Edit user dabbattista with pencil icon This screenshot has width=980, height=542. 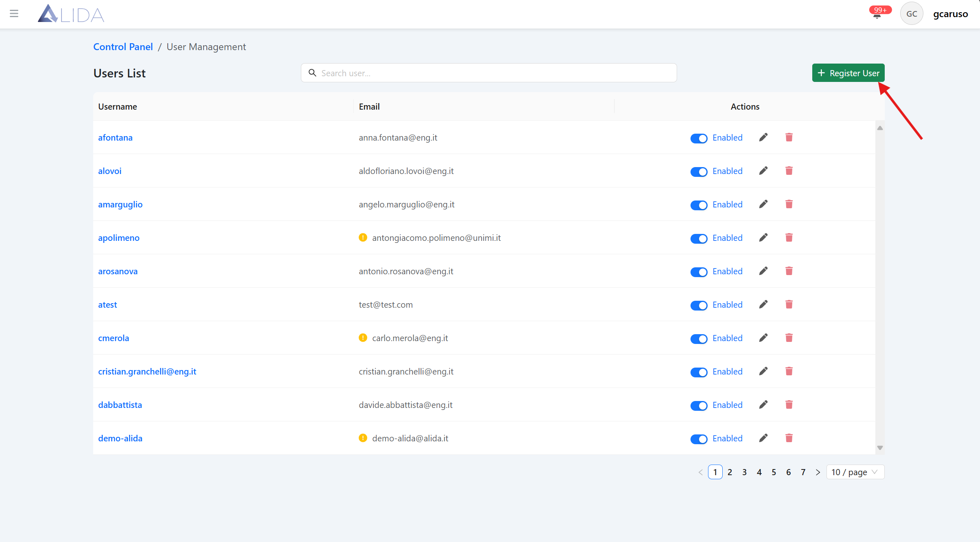point(763,405)
